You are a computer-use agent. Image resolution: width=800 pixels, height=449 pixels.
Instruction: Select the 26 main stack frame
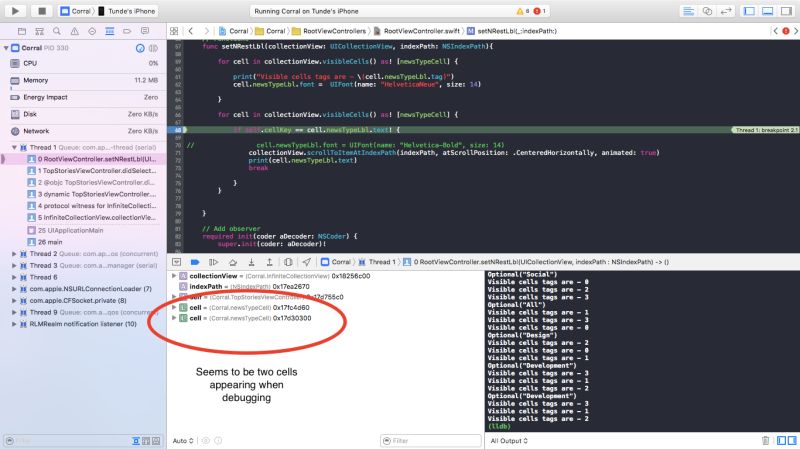point(45,242)
